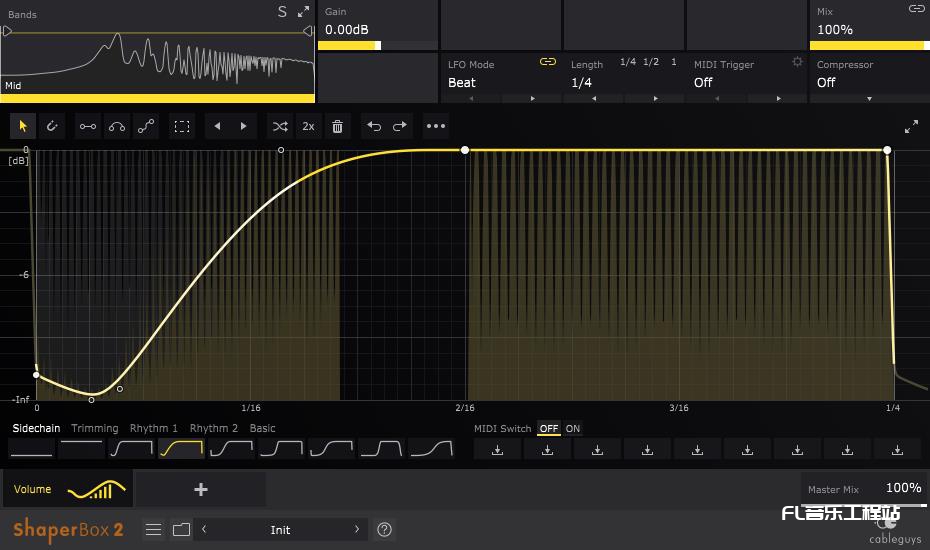
Task: Click the curve node at 2/16
Action: point(465,150)
